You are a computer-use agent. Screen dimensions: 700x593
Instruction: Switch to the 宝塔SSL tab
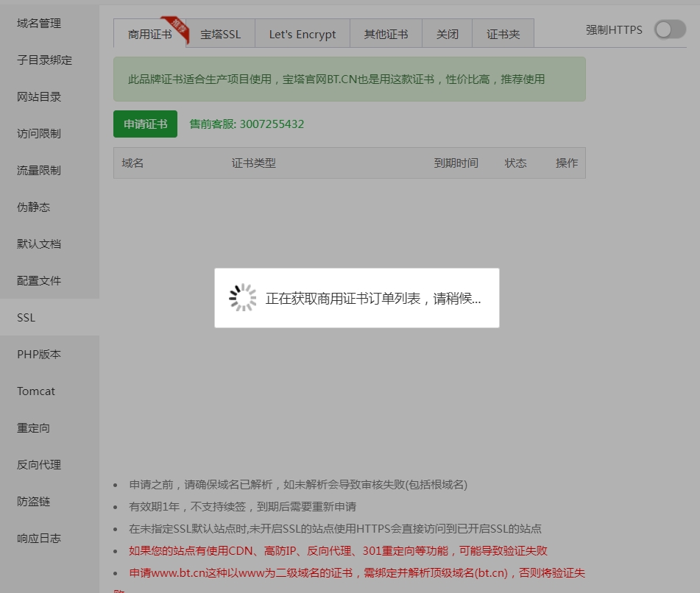[x=221, y=33]
